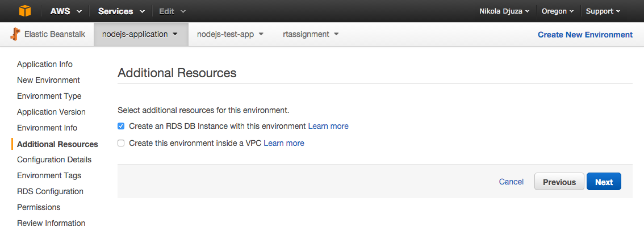Click 'Select additional resources for this environment' text

(203, 111)
